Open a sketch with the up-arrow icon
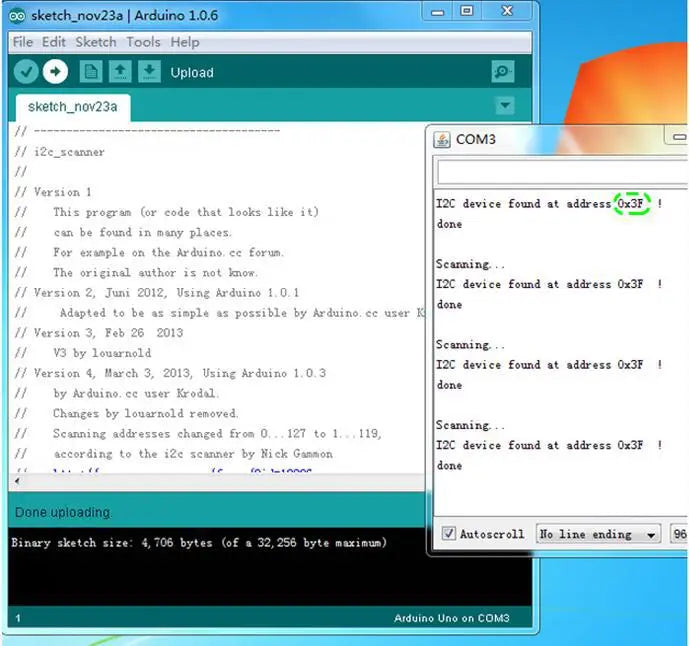Screen dimensions: 689x646 coord(120,72)
